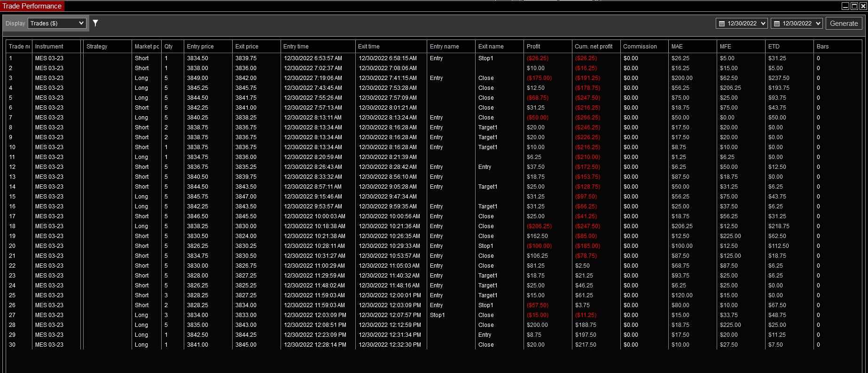
Task: Select entry price 3834.50 in trade 1
Action: click(197, 58)
